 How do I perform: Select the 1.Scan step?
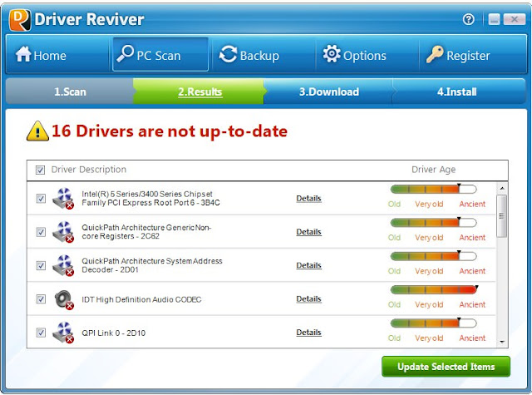tap(70, 91)
